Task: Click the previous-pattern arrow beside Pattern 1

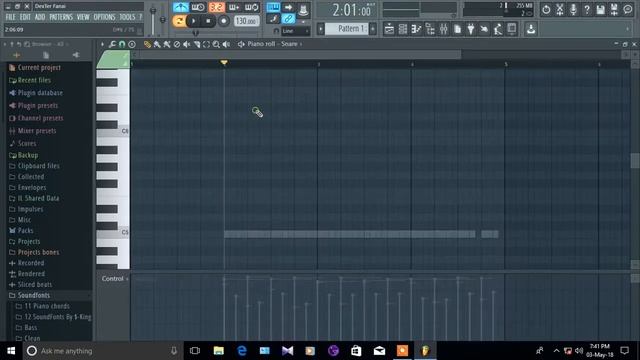Action: click(321, 29)
